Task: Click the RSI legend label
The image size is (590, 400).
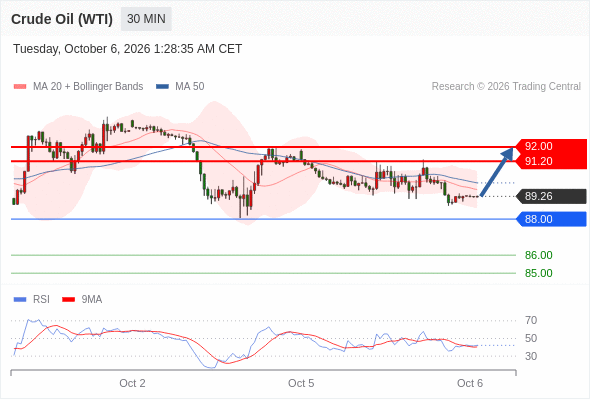Action: click(x=41, y=300)
